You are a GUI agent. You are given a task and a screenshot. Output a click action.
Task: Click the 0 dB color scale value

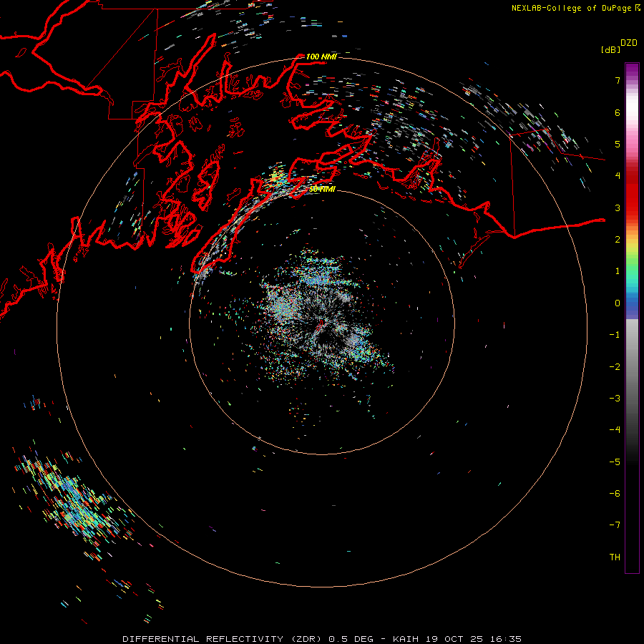pos(618,303)
